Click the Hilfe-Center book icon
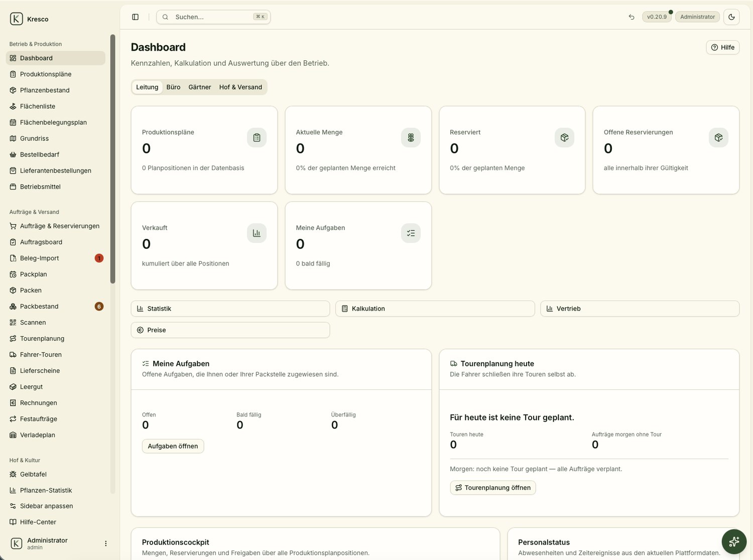This screenshot has width=753, height=560. [13, 522]
